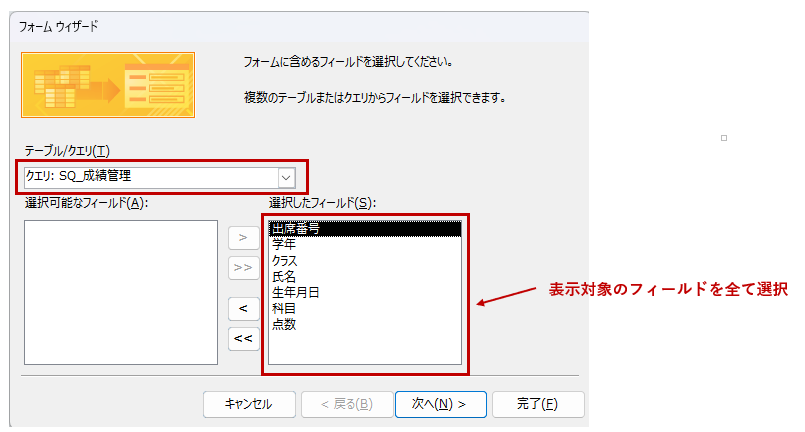Click the greyed-out < 戻る(B) button
The image size is (805, 432).
(345, 404)
